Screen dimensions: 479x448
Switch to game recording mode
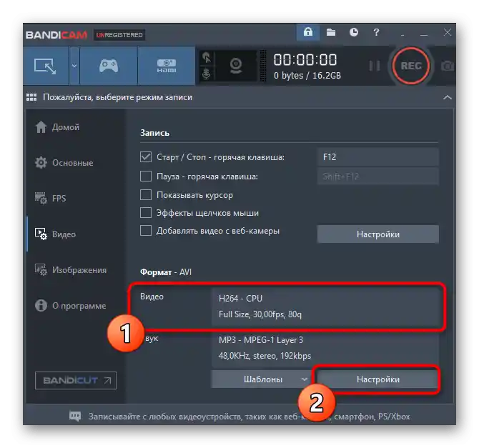pyautogui.click(x=109, y=66)
